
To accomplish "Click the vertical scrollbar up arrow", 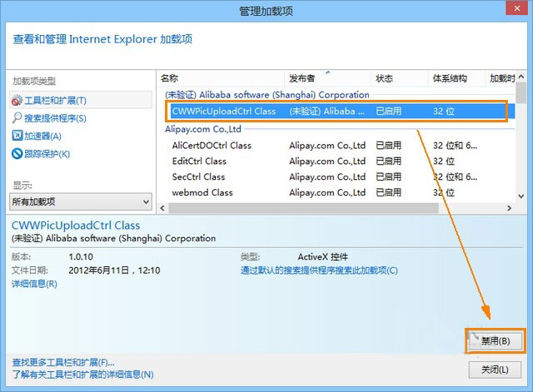I will click(x=521, y=77).
